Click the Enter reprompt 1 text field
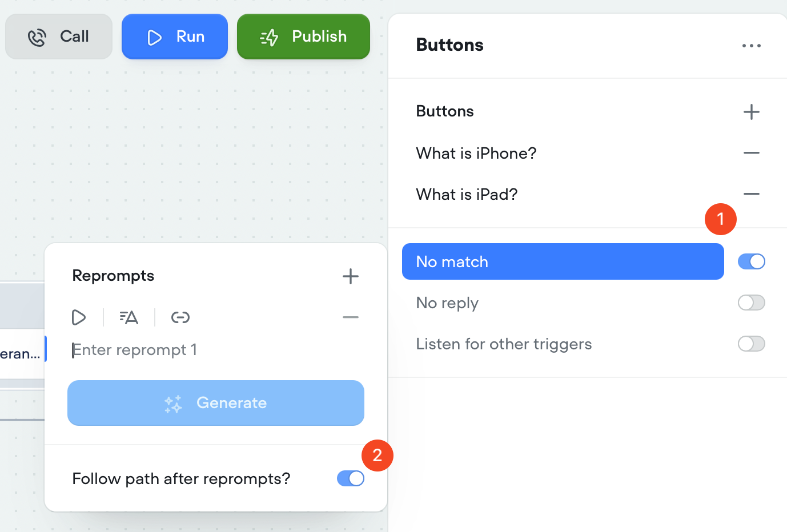The image size is (787, 532). 206,350
